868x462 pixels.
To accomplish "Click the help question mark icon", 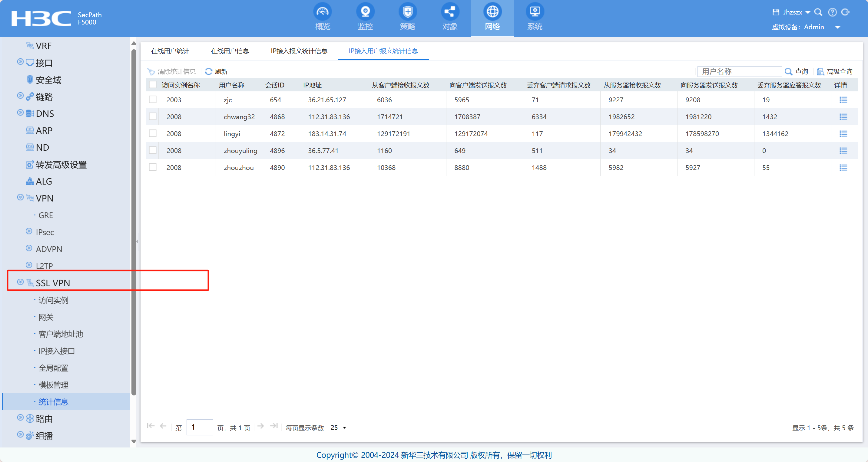I will 832,12.
